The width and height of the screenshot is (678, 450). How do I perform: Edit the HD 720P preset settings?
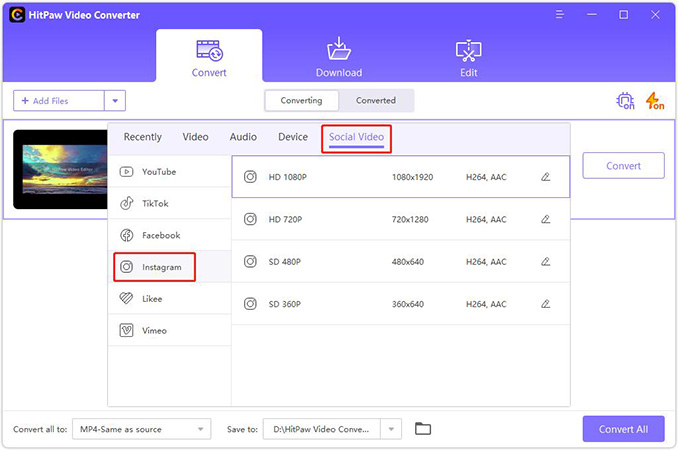click(546, 219)
